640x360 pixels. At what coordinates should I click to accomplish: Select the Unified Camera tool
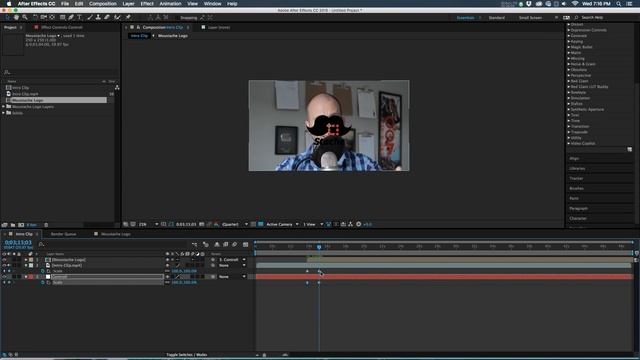point(43,18)
